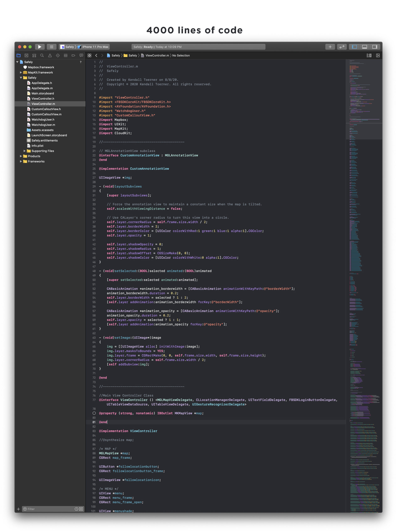Collapse the Safely project root
The image size is (397, 532).
(x=17, y=62)
